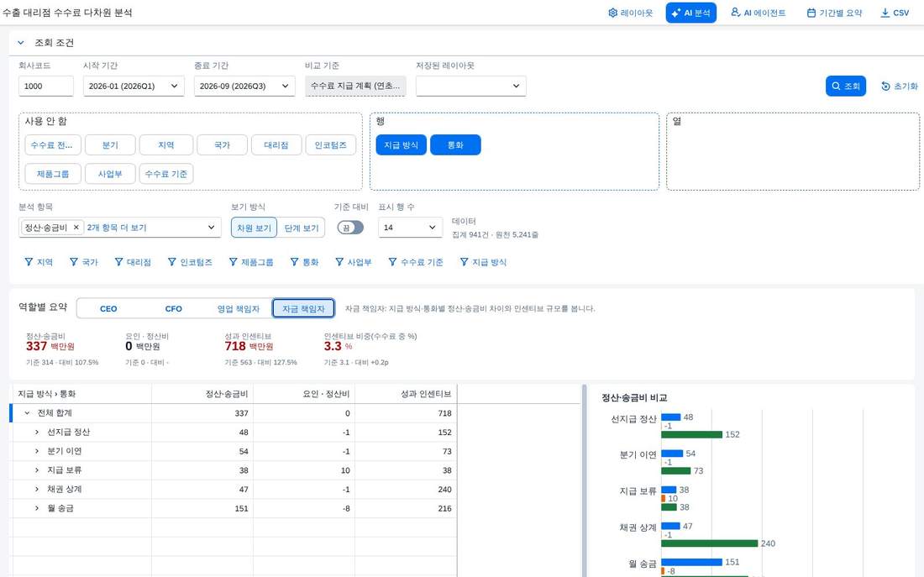
Task: Click the 정산·송금비 column header
Action: [202, 394]
